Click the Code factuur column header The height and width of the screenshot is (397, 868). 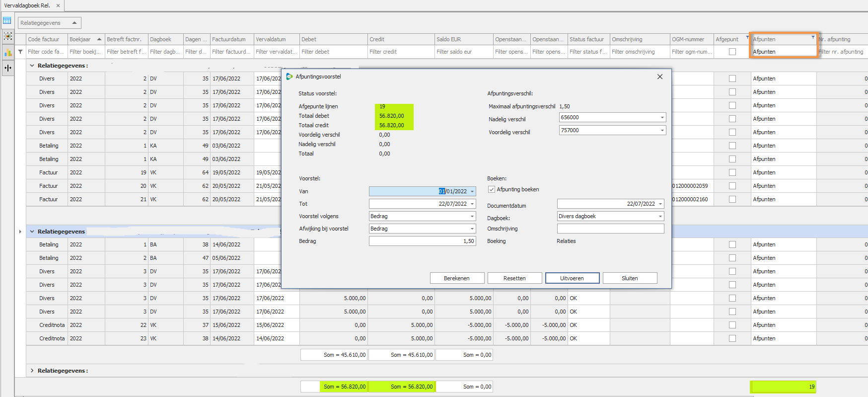(47, 39)
